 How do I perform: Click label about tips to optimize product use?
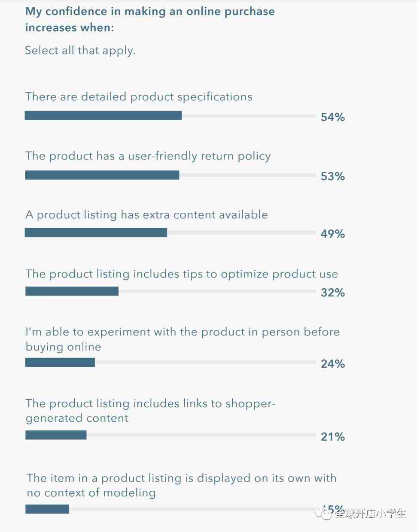tap(182, 274)
